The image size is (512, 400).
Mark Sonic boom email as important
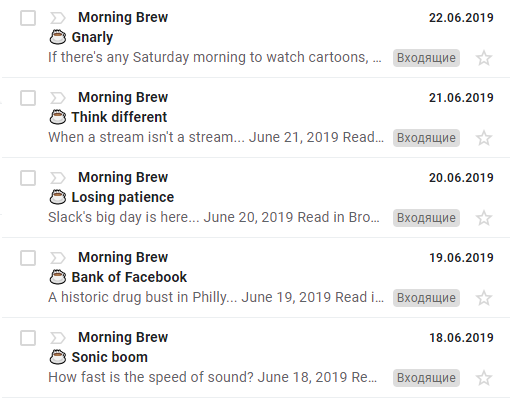click(x=58, y=338)
